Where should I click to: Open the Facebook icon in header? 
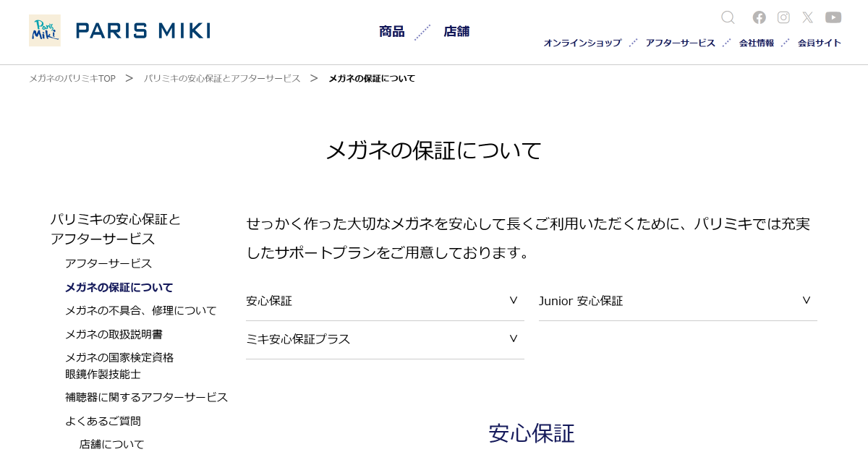(x=759, y=17)
